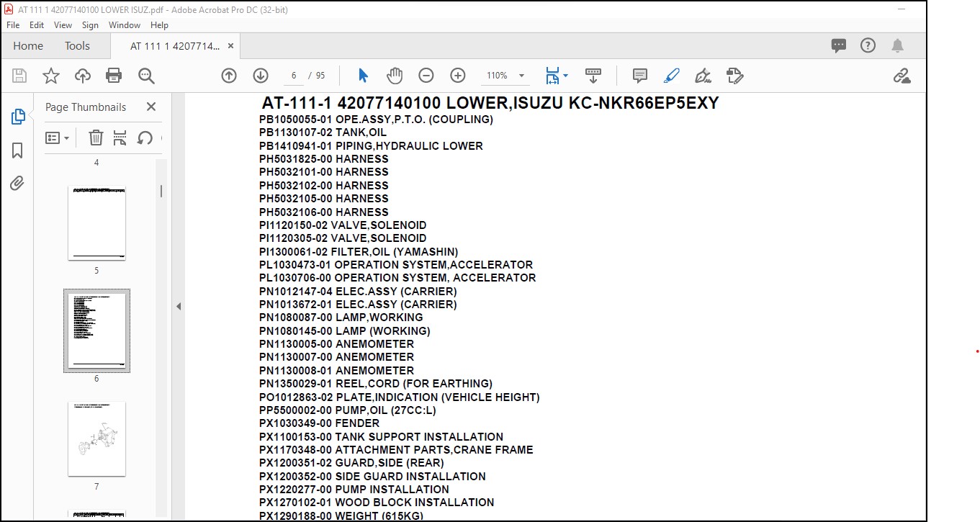The height and width of the screenshot is (522, 980).
Task: Delete selected page thumbnail
Action: point(96,138)
